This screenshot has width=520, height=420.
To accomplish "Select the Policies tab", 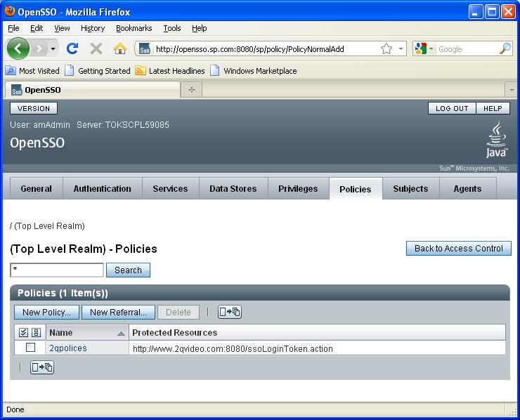I will point(356,189).
